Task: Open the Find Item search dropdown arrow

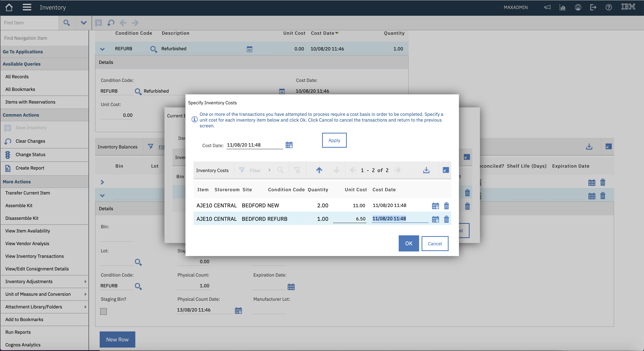Action: [x=84, y=23]
